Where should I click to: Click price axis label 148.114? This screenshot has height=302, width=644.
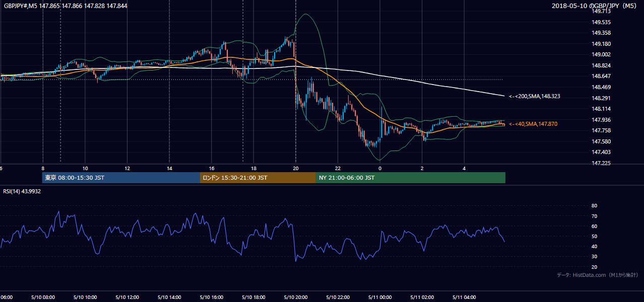(601, 109)
